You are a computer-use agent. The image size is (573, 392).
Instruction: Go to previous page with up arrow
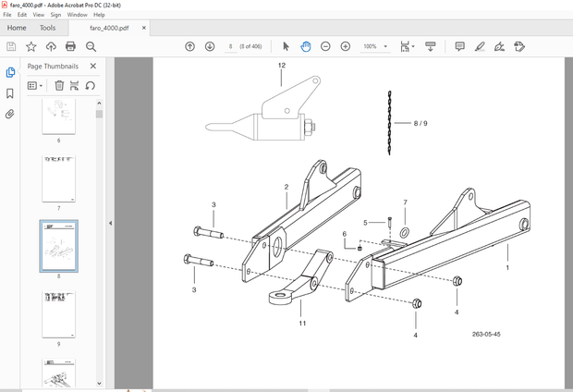click(190, 46)
